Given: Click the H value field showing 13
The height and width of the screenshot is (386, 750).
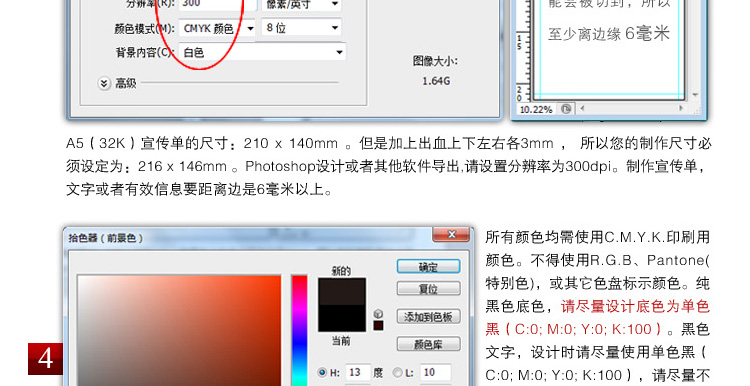Looking at the screenshot, I should [357, 372].
